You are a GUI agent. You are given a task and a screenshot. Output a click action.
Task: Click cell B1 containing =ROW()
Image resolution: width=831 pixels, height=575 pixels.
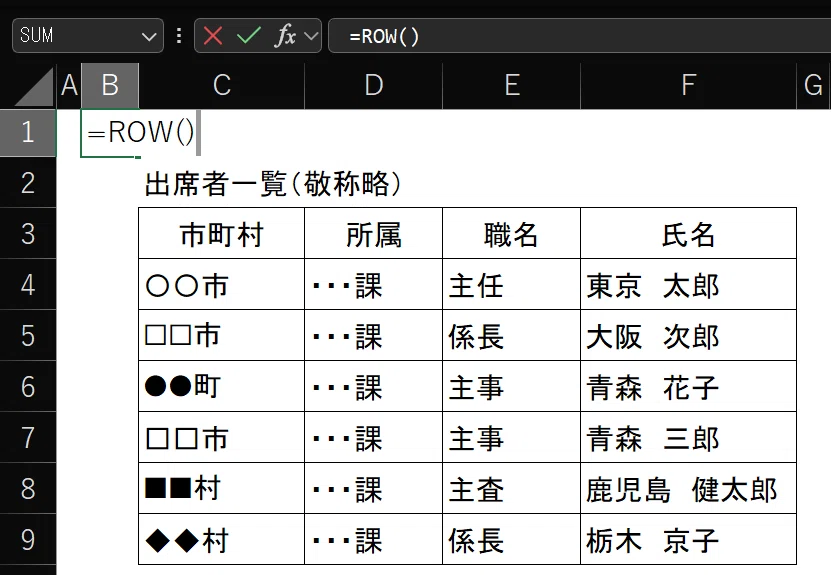tap(110, 133)
